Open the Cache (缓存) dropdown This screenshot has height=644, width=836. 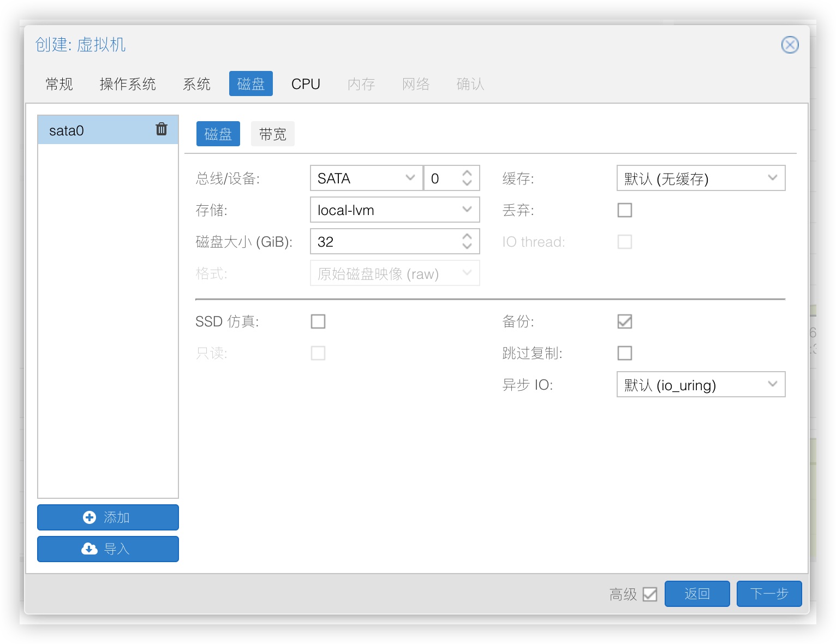point(701,178)
